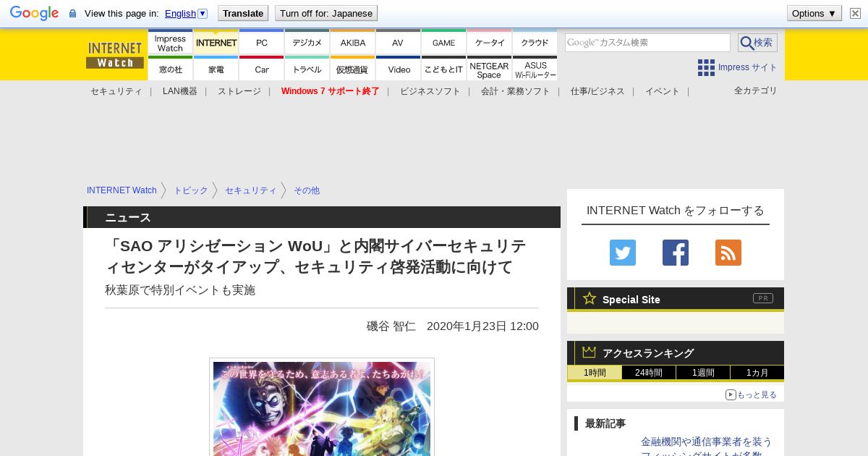Open the クラウド nav tab
Image resolution: width=868 pixels, height=456 pixels.
pos(535,43)
